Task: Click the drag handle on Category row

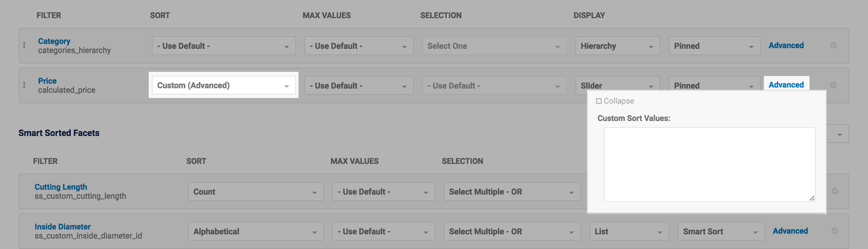Action: pos(24,45)
